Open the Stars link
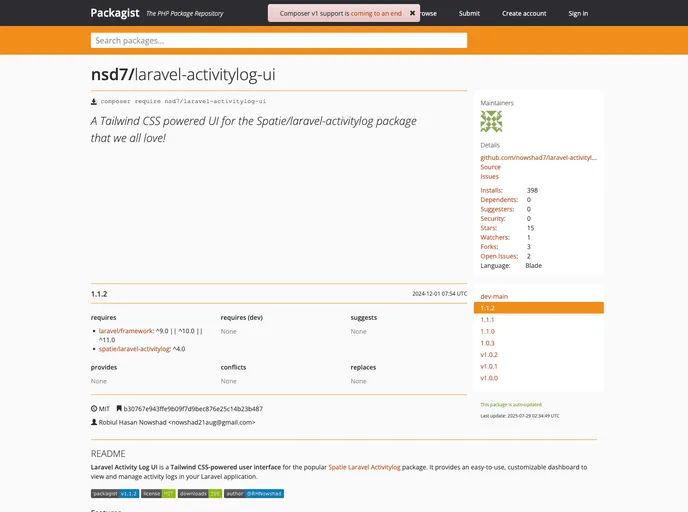 [x=488, y=228]
